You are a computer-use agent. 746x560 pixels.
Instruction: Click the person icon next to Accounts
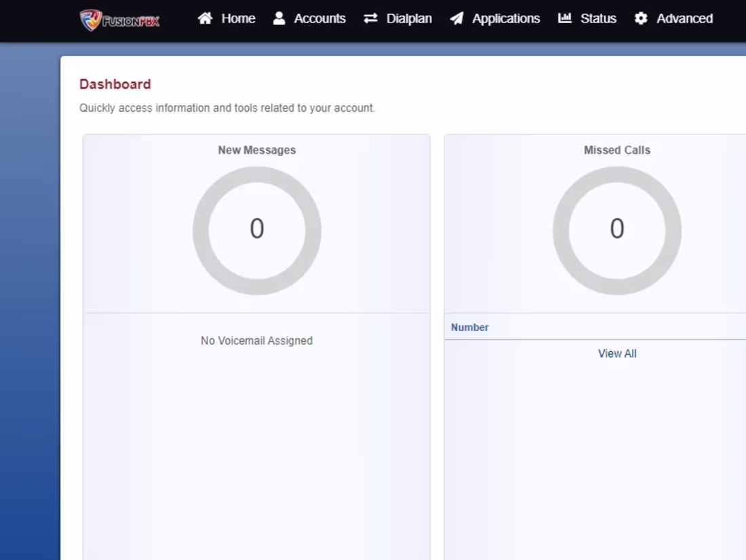[x=279, y=18]
